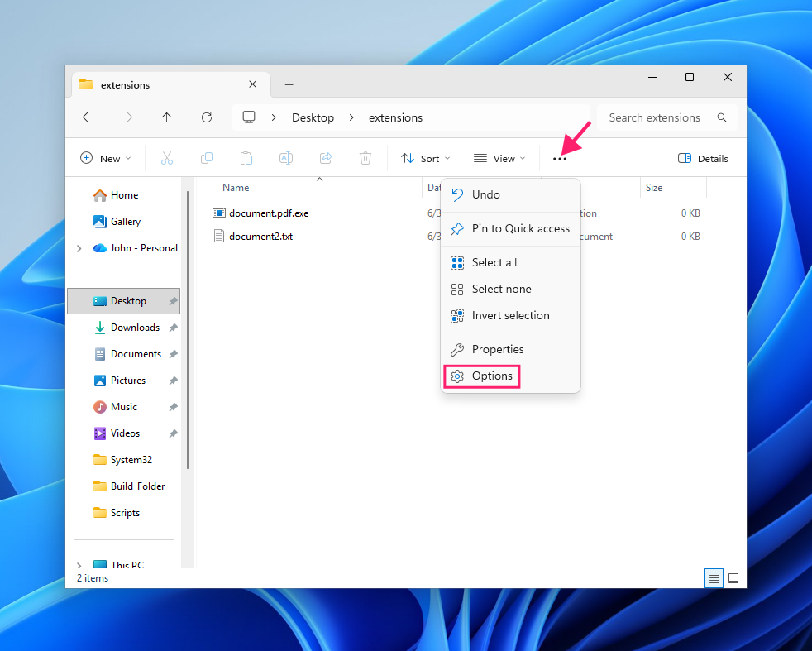The width and height of the screenshot is (812, 651).
Task: Open the Sort dropdown
Action: point(425,159)
